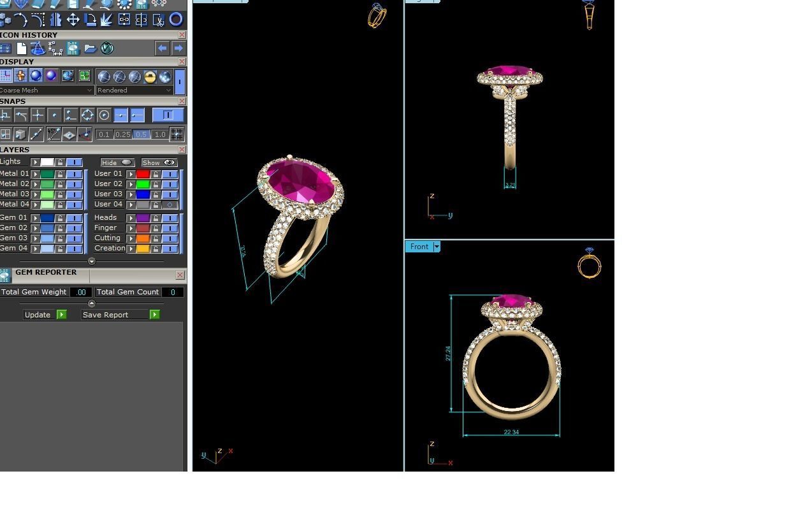This screenshot has height=520, width=812.
Task: Click the Hide layers button
Action: click(117, 162)
